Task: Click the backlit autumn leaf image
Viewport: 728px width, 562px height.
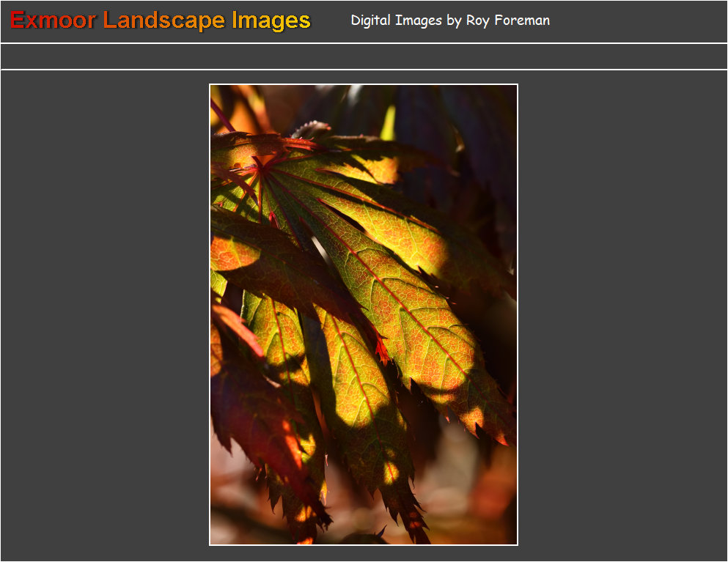Action: (363, 315)
